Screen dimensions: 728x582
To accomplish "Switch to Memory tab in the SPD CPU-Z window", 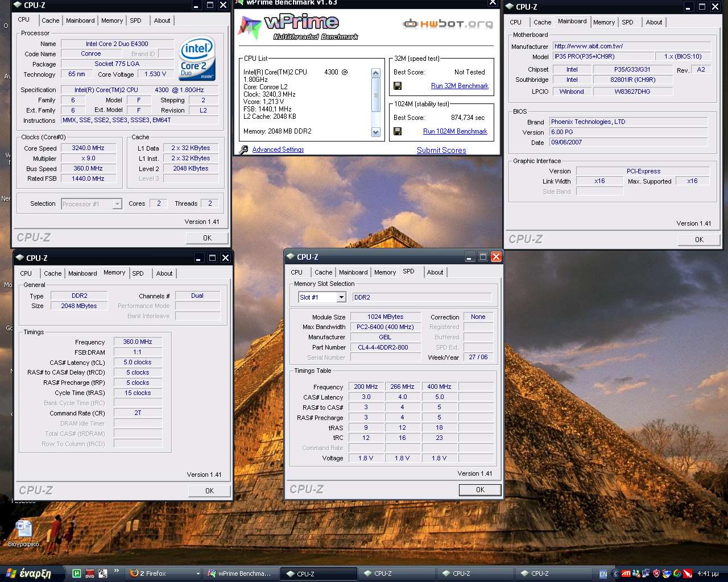I will [x=385, y=272].
